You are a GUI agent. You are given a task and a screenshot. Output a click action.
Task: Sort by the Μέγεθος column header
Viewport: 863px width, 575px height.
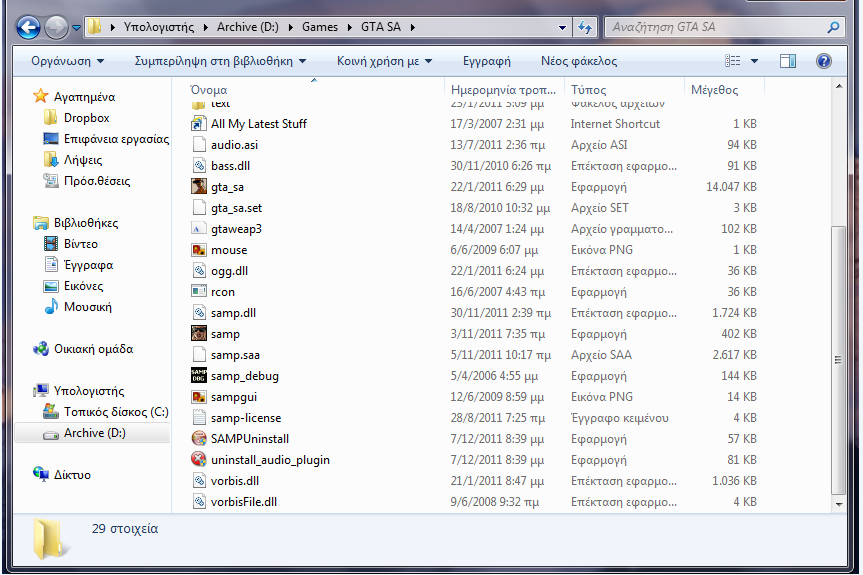[714, 90]
